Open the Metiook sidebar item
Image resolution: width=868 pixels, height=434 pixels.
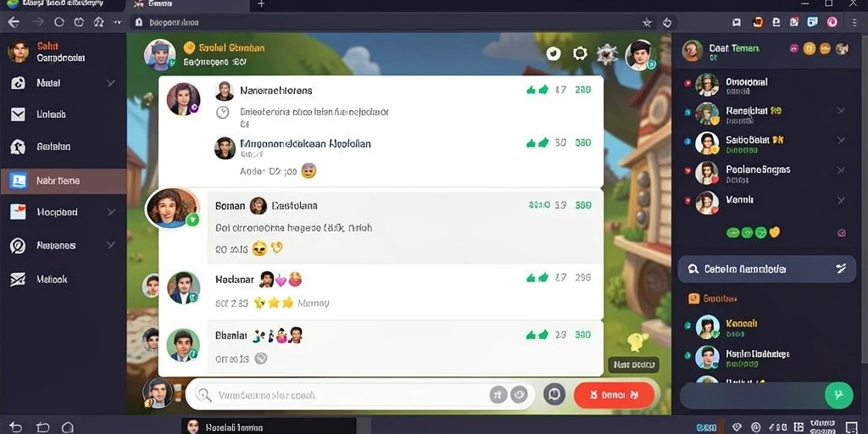(x=63, y=280)
